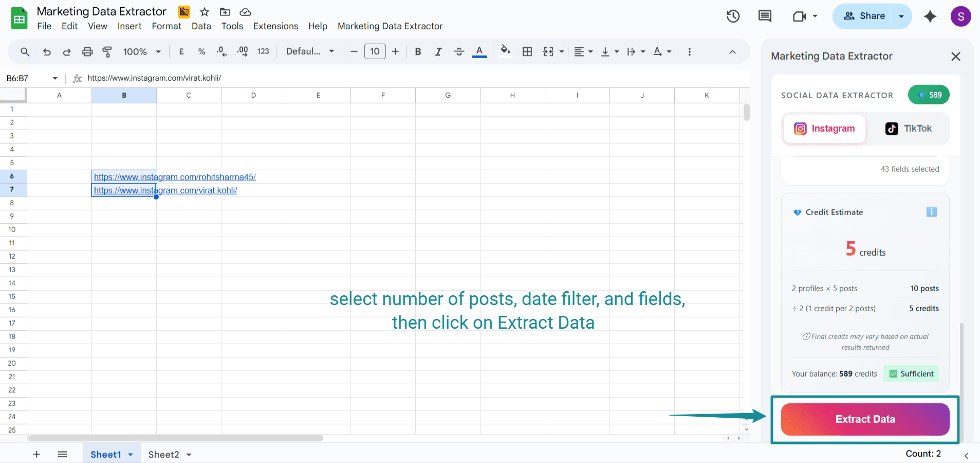Open version history clock icon
The image size is (980, 463).
pyautogui.click(x=733, y=16)
